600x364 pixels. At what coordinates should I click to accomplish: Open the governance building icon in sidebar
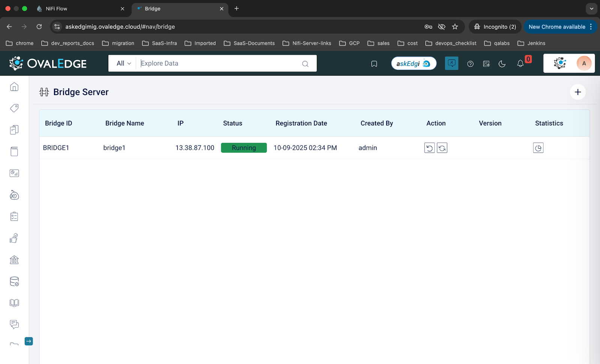pyautogui.click(x=14, y=260)
